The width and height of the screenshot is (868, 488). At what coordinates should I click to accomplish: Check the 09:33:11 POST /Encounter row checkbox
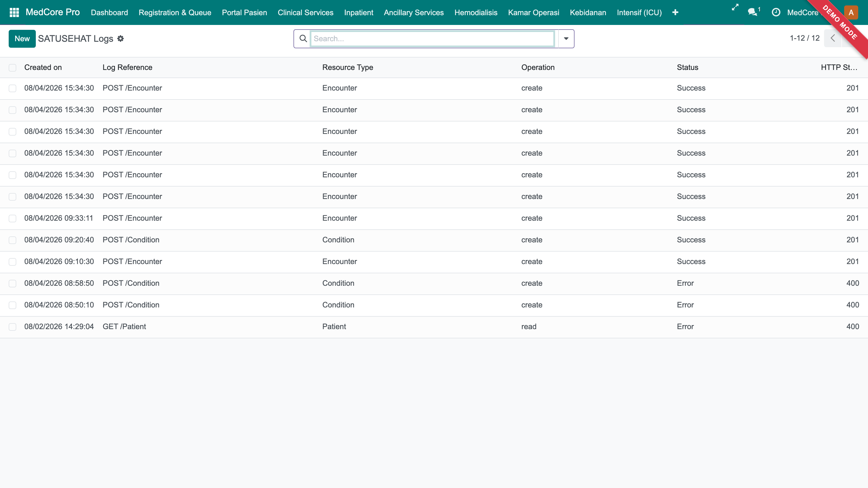tap(12, 219)
